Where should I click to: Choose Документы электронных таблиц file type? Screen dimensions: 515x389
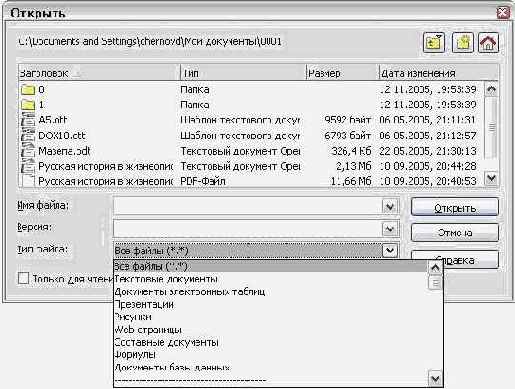[270, 292]
